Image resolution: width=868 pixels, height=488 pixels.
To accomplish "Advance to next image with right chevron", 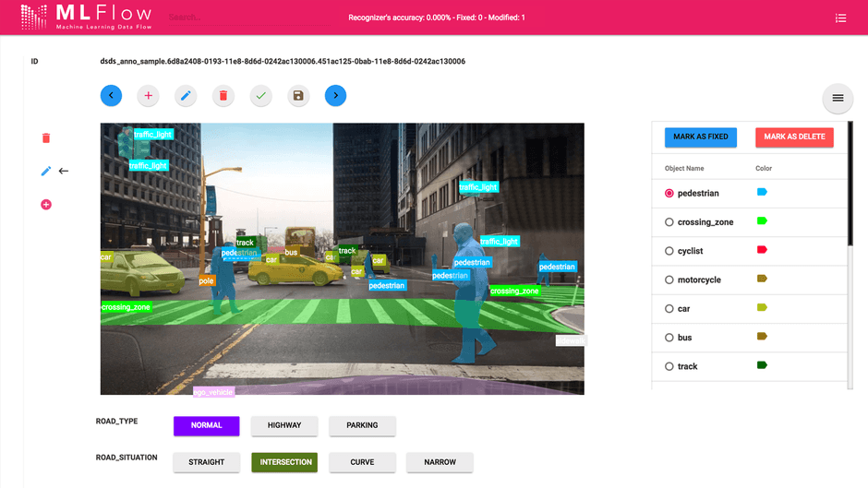I will point(335,95).
